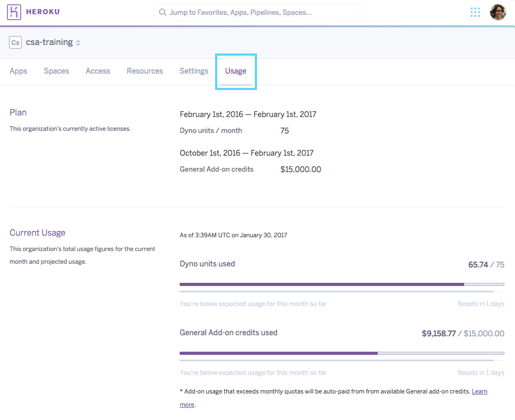Open the user avatar account menu
515x420 pixels.
(498, 12)
